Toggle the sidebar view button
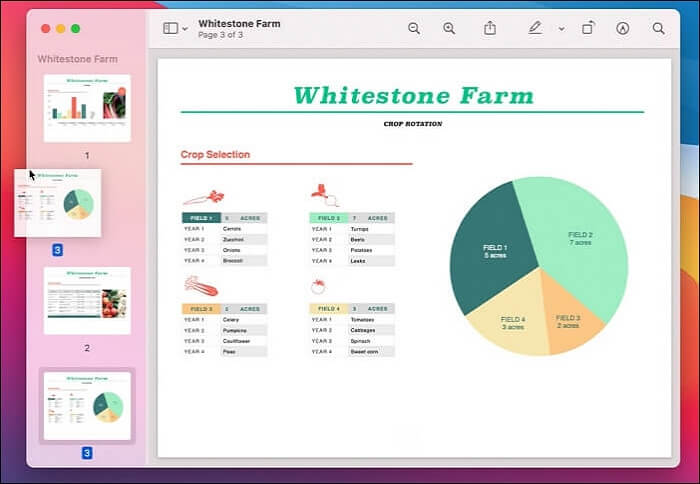Viewport: 700px width, 484px height. pos(170,29)
